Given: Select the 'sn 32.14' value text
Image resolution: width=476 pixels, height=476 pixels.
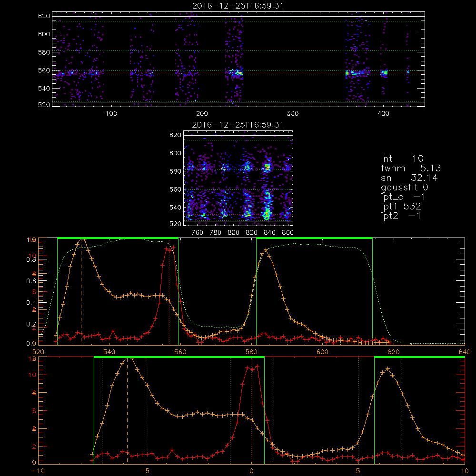Looking at the screenshot, I should tap(409, 178).
